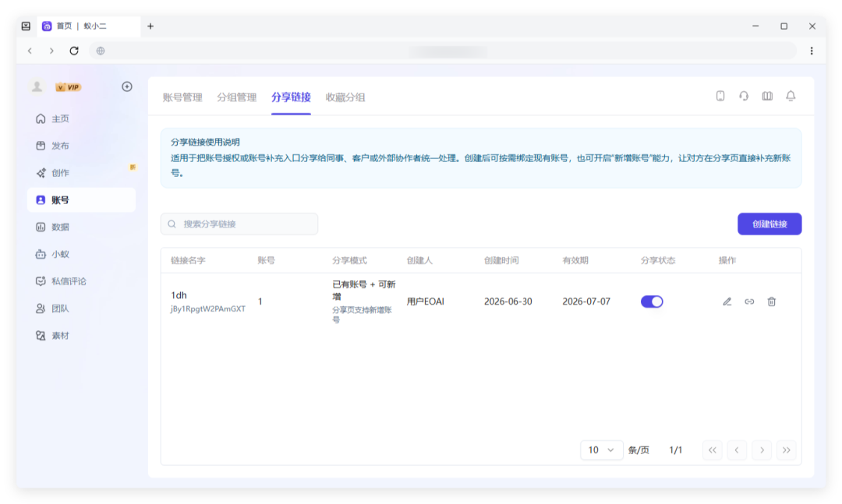This screenshot has height=504, width=842.
Task: Select the 账号 accounts sidebar item
Action: [x=81, y=199]
